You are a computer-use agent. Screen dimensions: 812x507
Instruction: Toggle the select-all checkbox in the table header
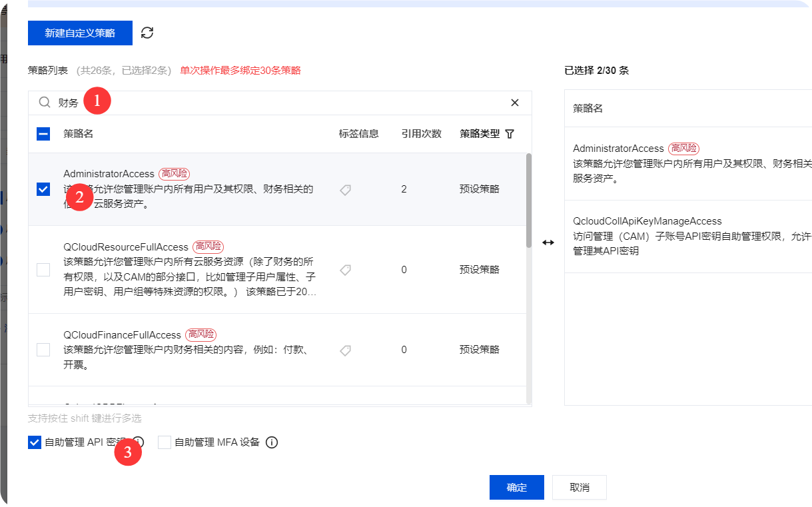[43, 134]
